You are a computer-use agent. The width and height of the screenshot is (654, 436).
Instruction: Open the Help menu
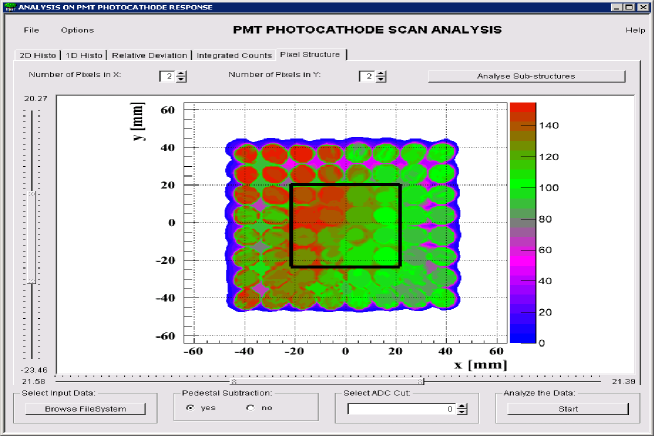coord(635,30)
